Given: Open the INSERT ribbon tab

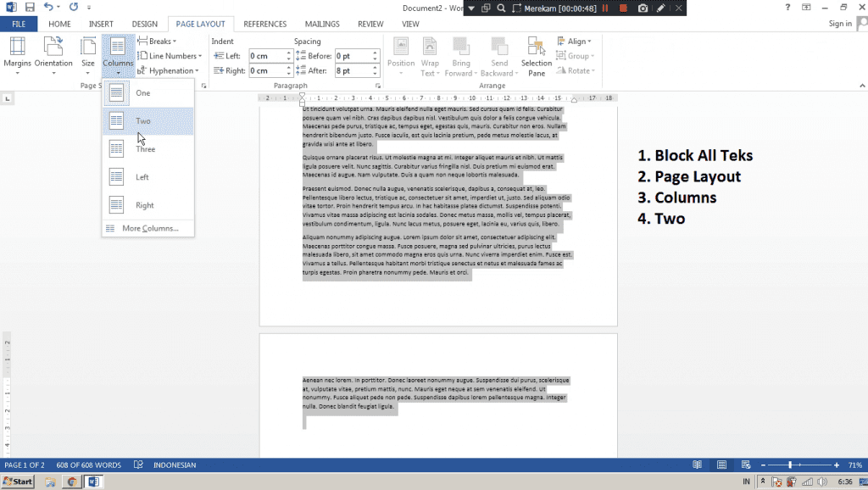Looking at the screenshot, I should pyautogui.click(x=101, y=24).
